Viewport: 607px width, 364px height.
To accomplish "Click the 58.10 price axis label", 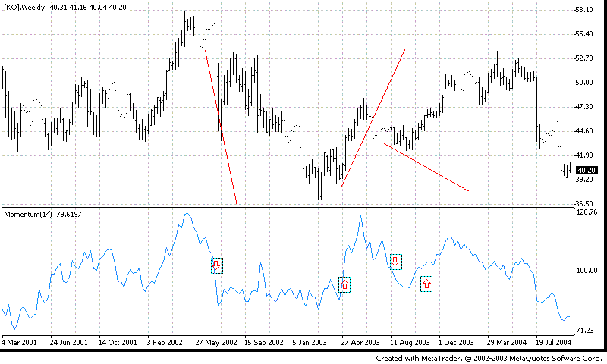I will [x=584, y=10].
